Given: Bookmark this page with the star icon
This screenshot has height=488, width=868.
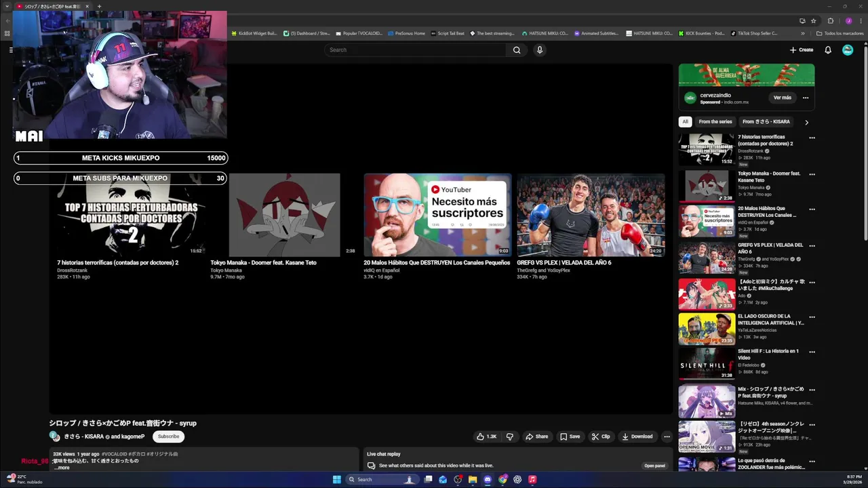Looking at the screenshot, I should tap(813, 20).
